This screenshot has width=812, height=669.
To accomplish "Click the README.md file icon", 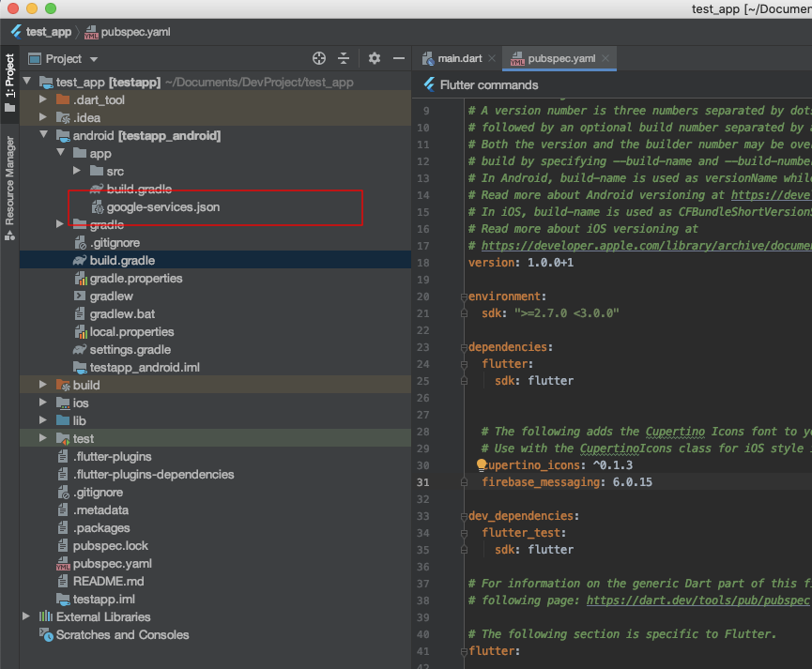I will pos(63,582).
